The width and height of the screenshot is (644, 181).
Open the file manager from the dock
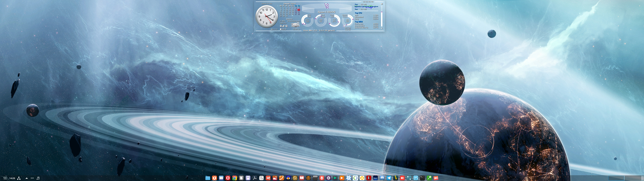(207, 178)
